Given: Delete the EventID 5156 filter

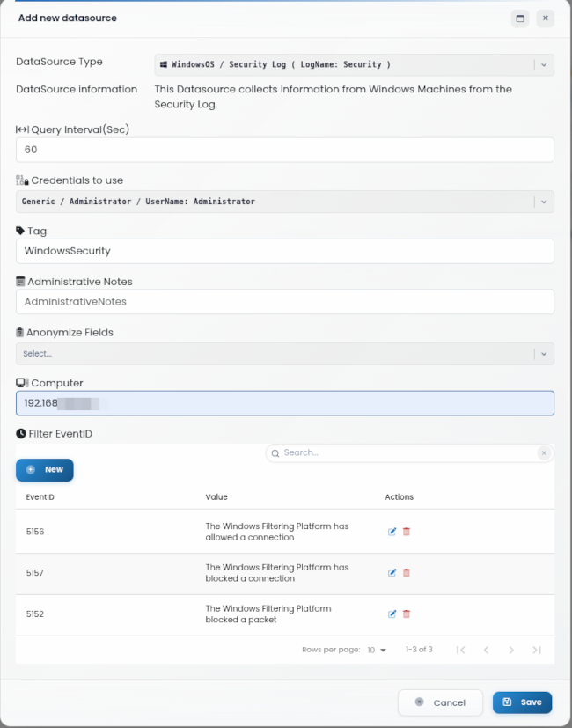Looking at the screenshot, I should tap(407, 532).
